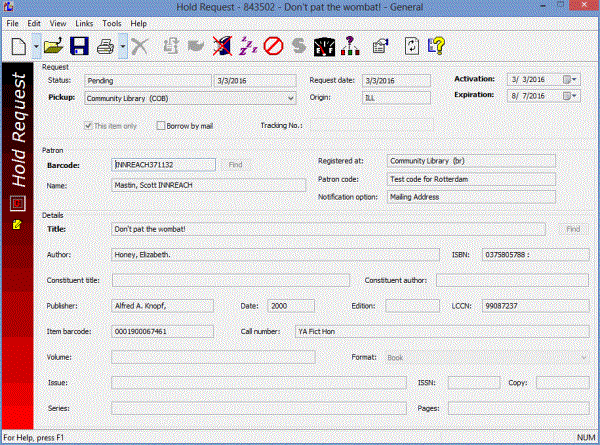Click the Print toolbar icon
The image size is (600, 445).
pos(105,46)
